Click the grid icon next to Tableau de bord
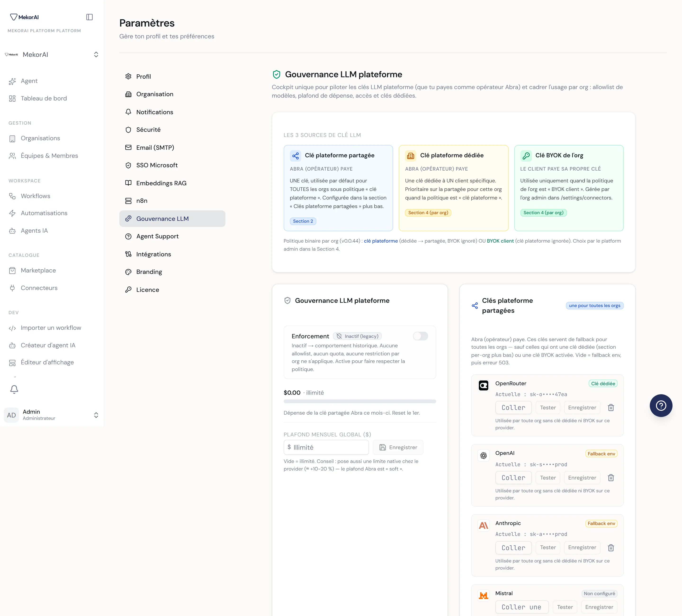Image resolution: width=682 pixels, height=616 pixels. pyautogui.click(x=13, y=99)
